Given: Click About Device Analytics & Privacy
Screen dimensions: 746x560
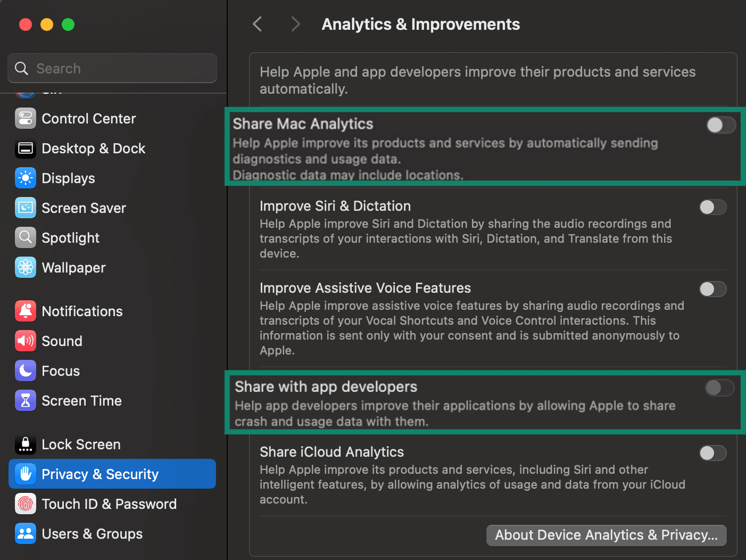Looking at the screenshot, I should (606, 535).
